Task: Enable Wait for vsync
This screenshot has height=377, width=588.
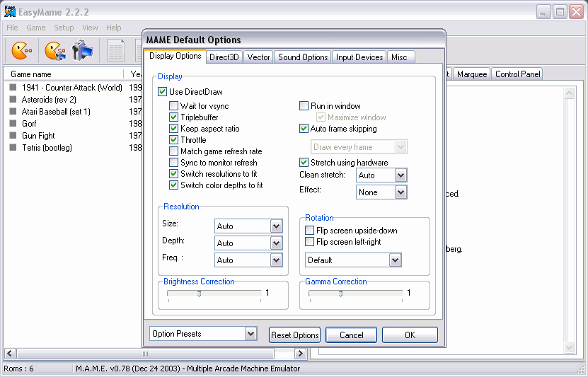Action: [173, 106]
